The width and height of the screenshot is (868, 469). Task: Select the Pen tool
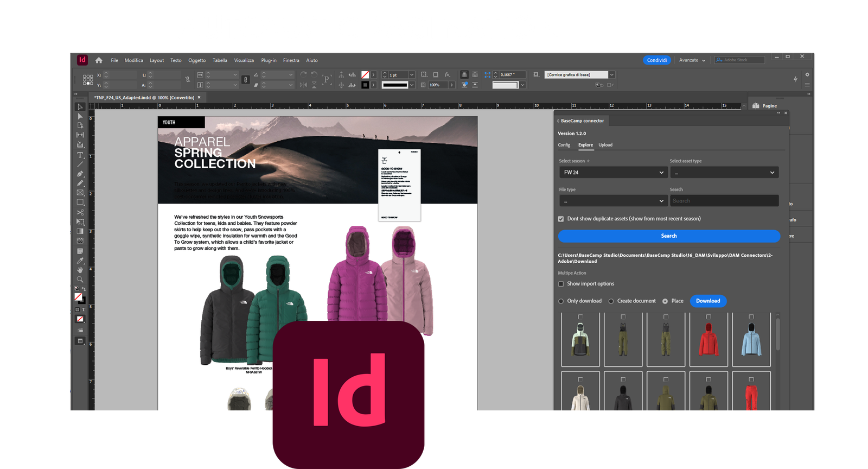pyautogui.click(x=80, y=174)
